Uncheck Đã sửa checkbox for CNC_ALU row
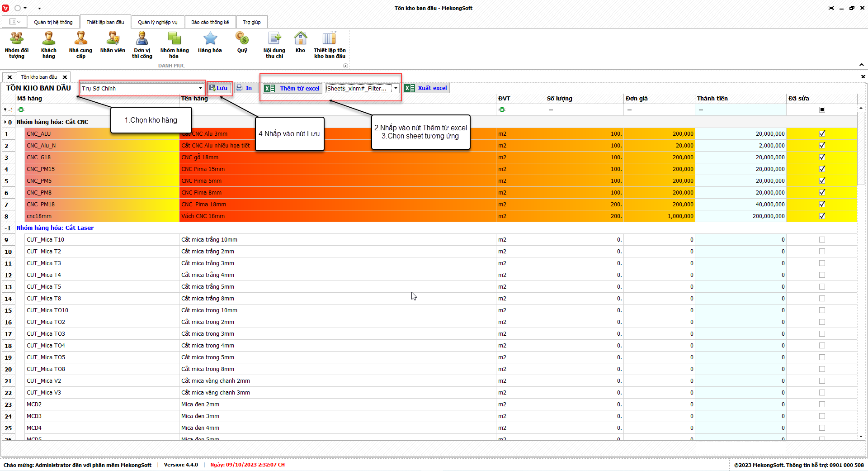 (822, 133)
